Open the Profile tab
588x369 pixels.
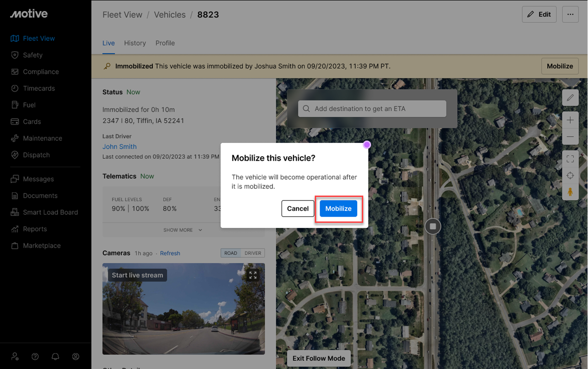(165, 43)
